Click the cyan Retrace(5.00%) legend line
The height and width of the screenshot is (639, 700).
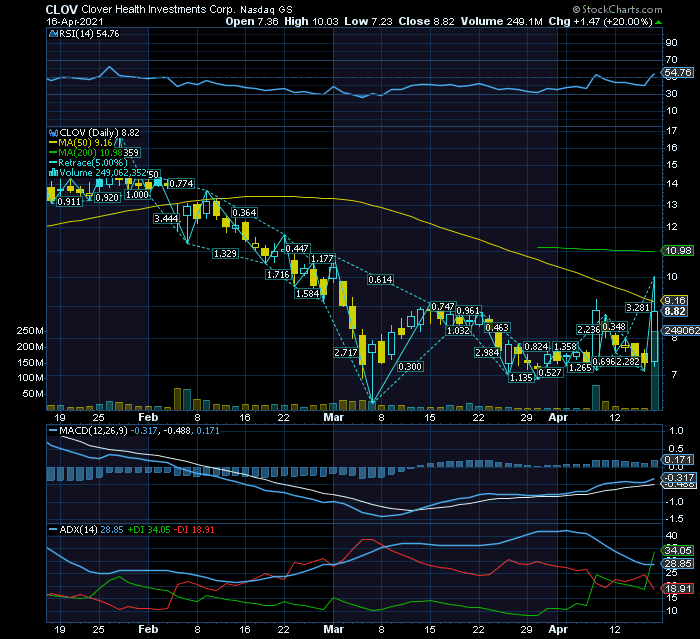pos(53,163)
